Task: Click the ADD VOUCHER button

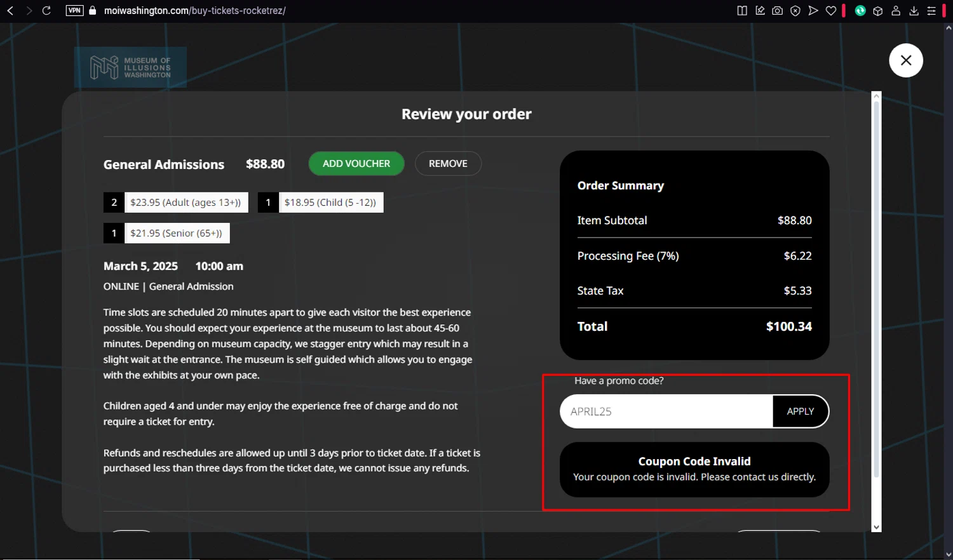Action: click(x=356, y=164)
